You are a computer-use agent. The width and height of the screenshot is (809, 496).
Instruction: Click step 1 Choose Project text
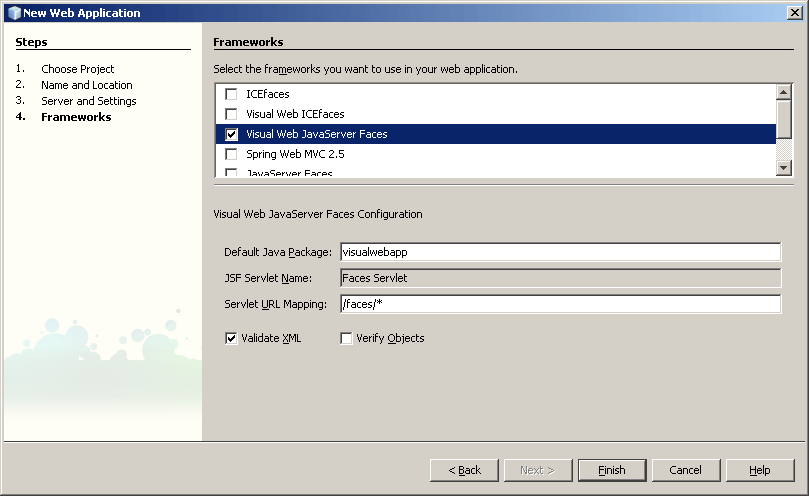[77, 69]
